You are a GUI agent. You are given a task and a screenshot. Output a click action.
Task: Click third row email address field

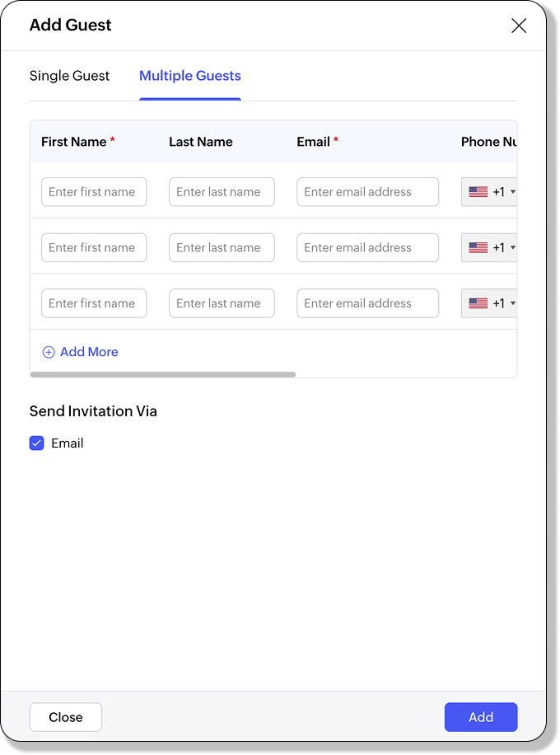pyautogui.click(x=367, y=303)
